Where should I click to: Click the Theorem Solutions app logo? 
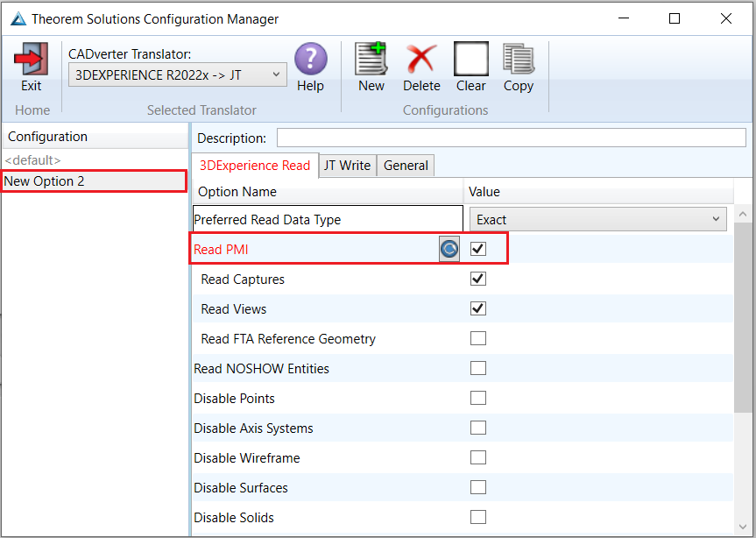(18, 18)
